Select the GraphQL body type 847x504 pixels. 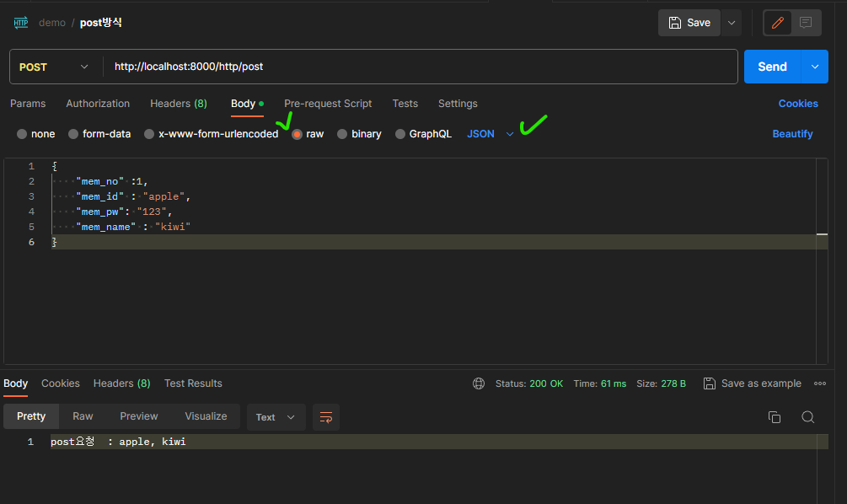pyautogui.click(x=423, y=134)
